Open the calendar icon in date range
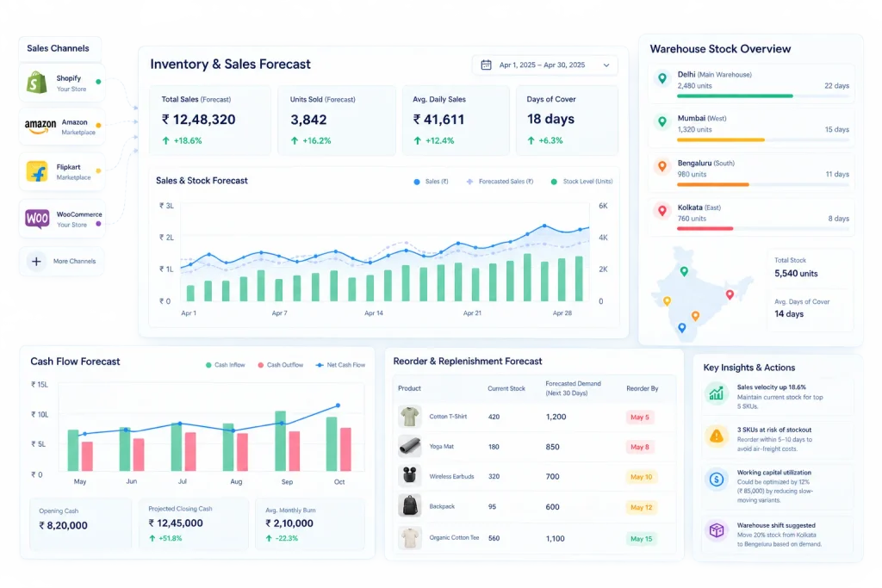882x588 pixels. [x=486, y=65]
